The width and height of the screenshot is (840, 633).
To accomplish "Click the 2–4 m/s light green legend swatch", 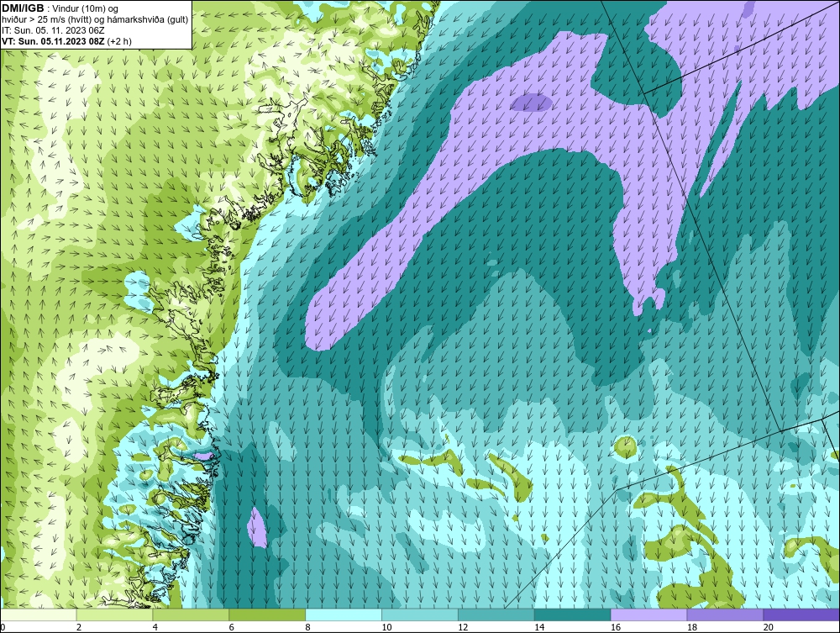I will coord(114,615).
